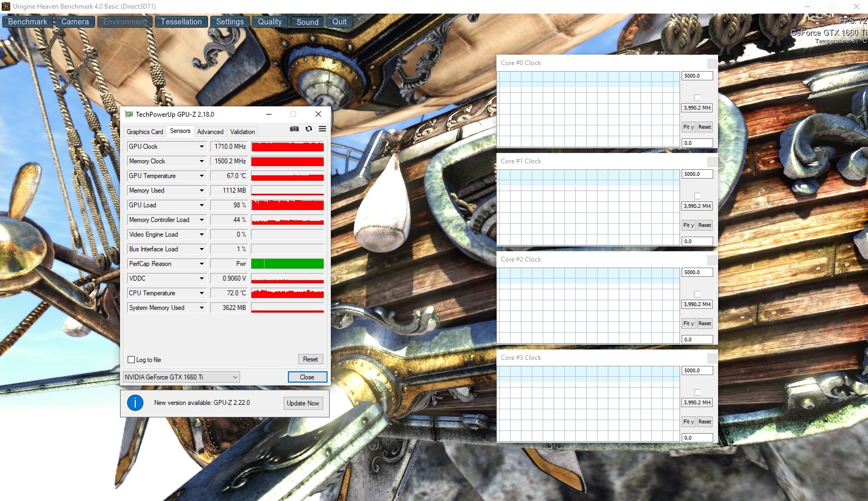
Task: Click the Unigine Heaven title bar icon
Action: click(x=6, y=7)
